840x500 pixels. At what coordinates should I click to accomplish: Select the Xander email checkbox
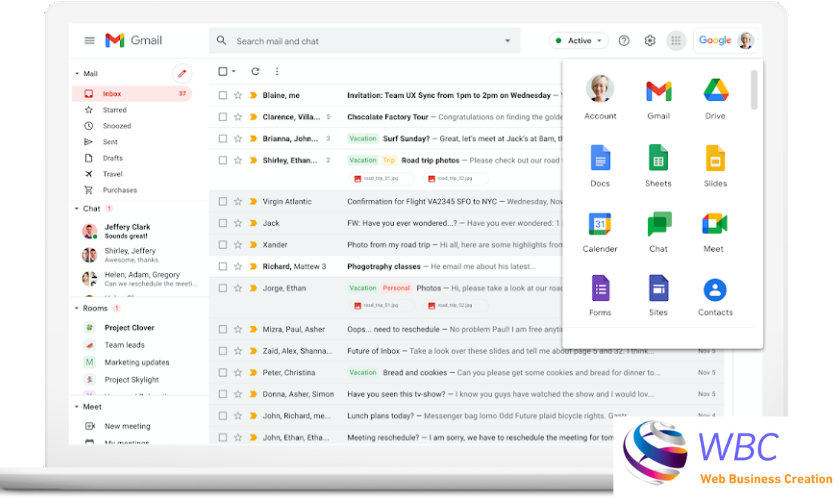[223, 245]
